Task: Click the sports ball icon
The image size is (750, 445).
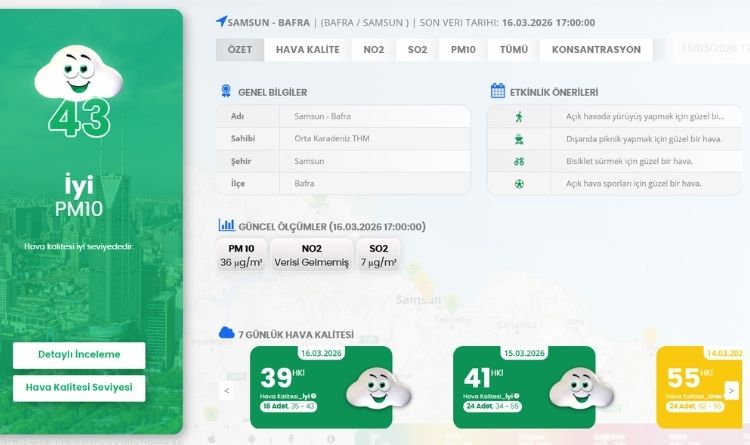Action: (518, 184)
